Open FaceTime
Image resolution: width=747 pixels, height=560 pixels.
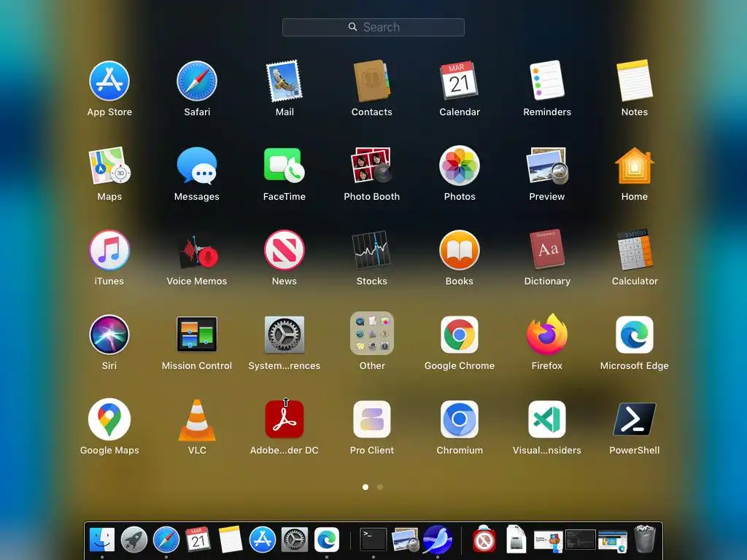click(285, 166)
